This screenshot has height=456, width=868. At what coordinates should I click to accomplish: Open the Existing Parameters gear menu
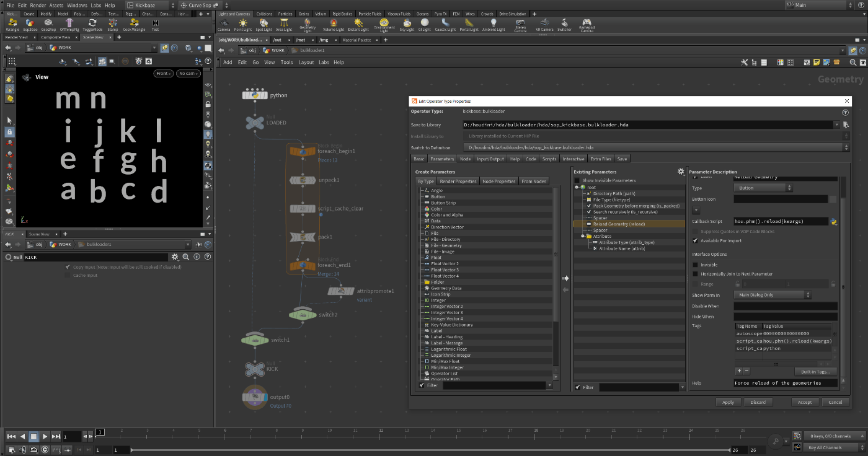(x=681, y=172)
